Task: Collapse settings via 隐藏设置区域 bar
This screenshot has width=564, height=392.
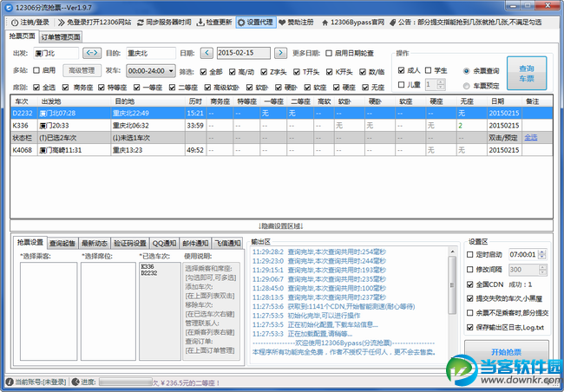Action: pos(281,225)
